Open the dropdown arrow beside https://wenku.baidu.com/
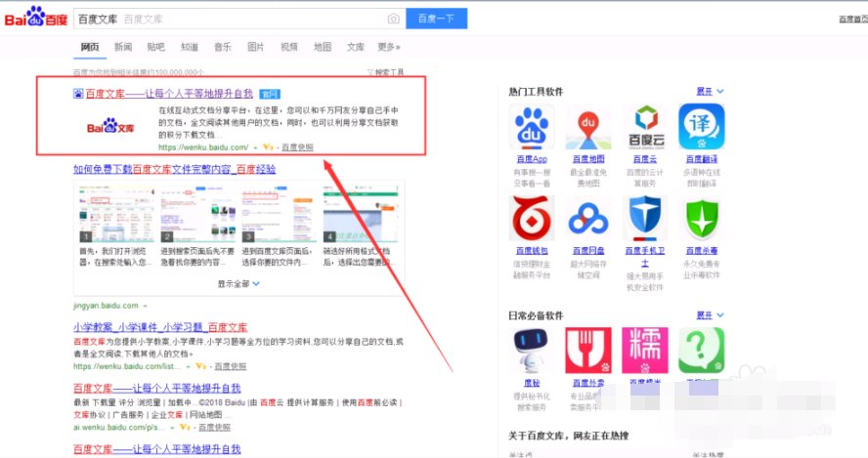868x458 pixels. [255, 147]
